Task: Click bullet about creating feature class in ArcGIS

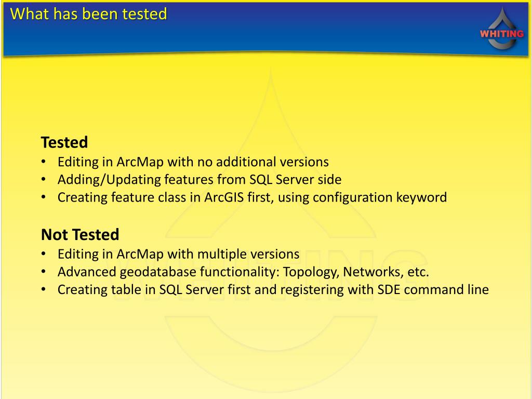Action: (252, 197)
